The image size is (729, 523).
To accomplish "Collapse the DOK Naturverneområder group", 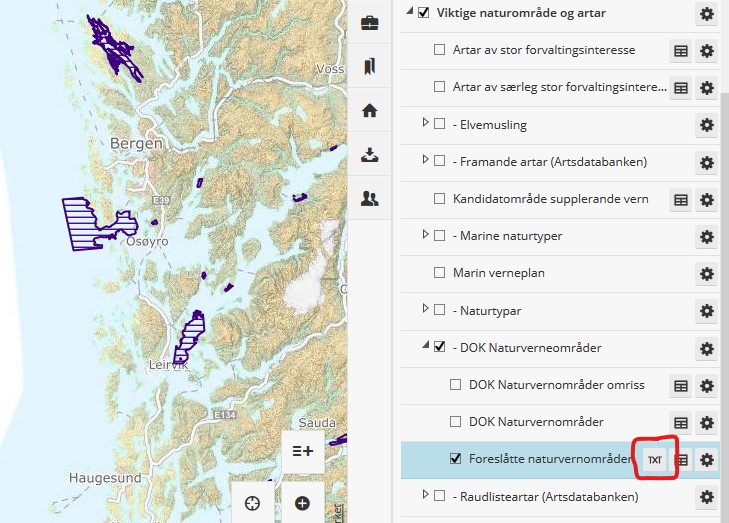I will coord(425,347).
